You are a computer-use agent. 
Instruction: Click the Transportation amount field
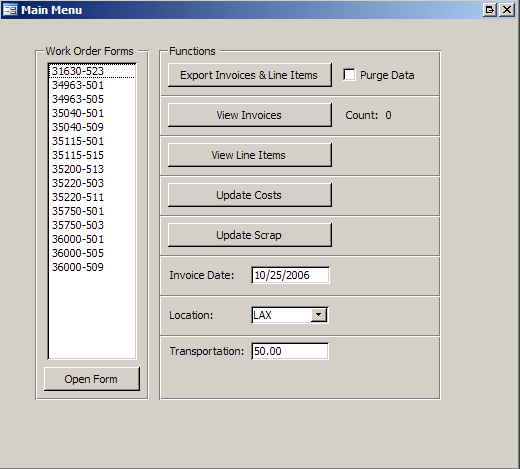[290, 351]
